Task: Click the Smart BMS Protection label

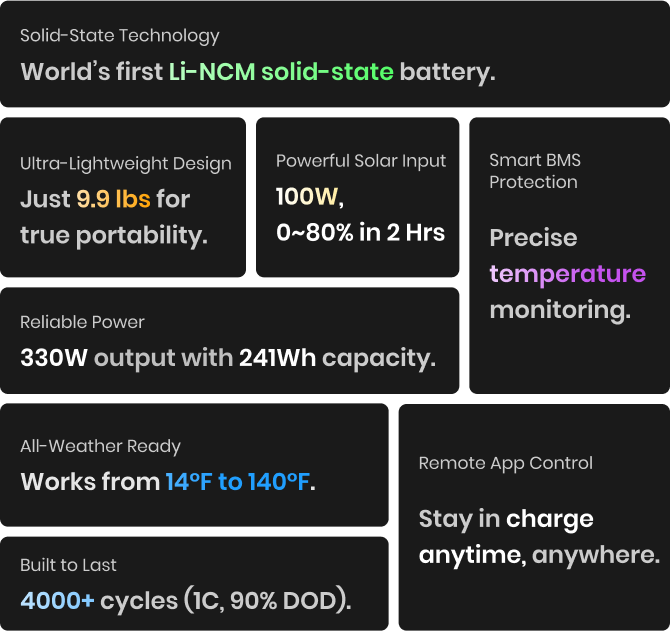Action: (535, 171)
